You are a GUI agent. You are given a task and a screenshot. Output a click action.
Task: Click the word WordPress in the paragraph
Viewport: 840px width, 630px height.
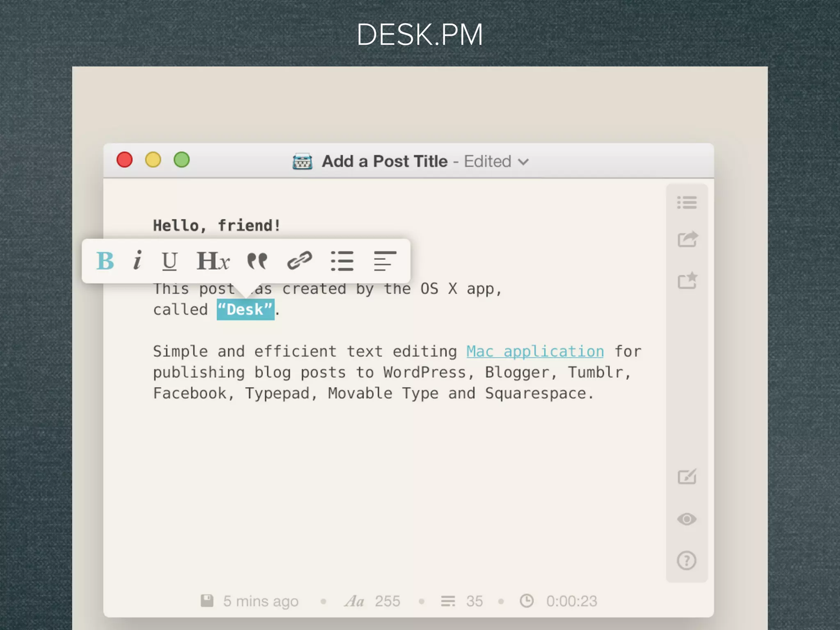[425, 372]
